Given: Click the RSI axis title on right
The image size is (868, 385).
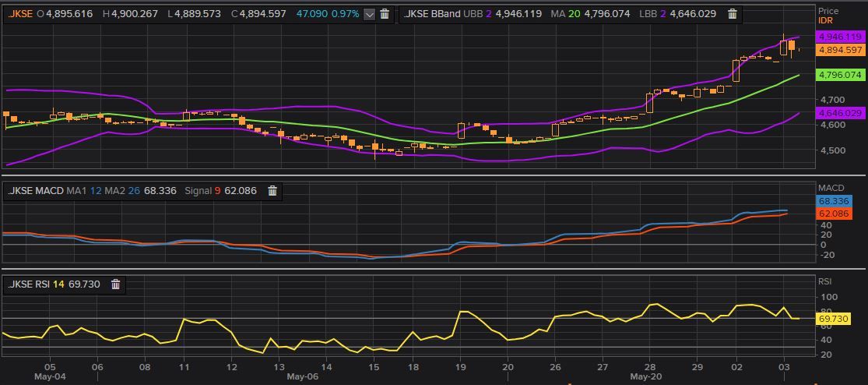Looking at the screenshot, I should click(824, 281).
